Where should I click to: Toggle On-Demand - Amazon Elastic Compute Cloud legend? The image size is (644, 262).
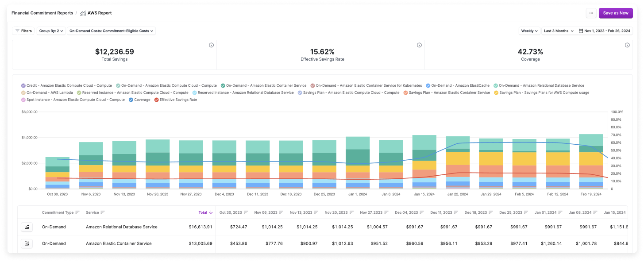point(166,86)
